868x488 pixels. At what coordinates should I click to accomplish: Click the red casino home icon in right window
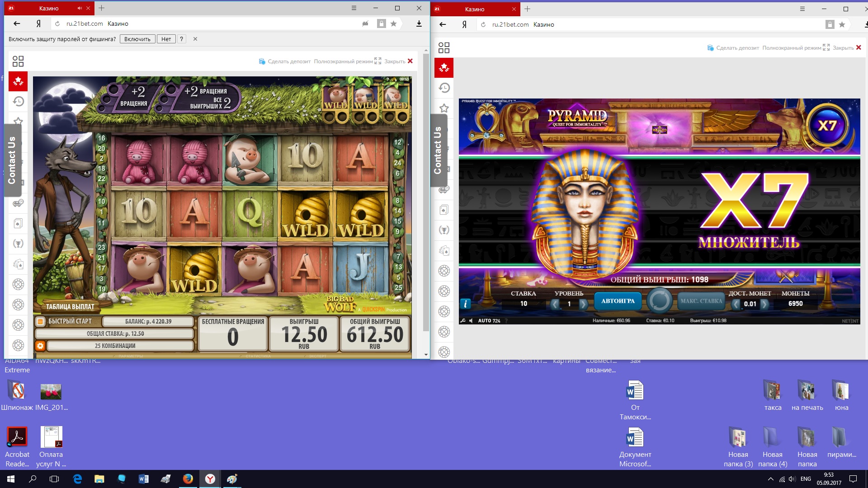444,68
